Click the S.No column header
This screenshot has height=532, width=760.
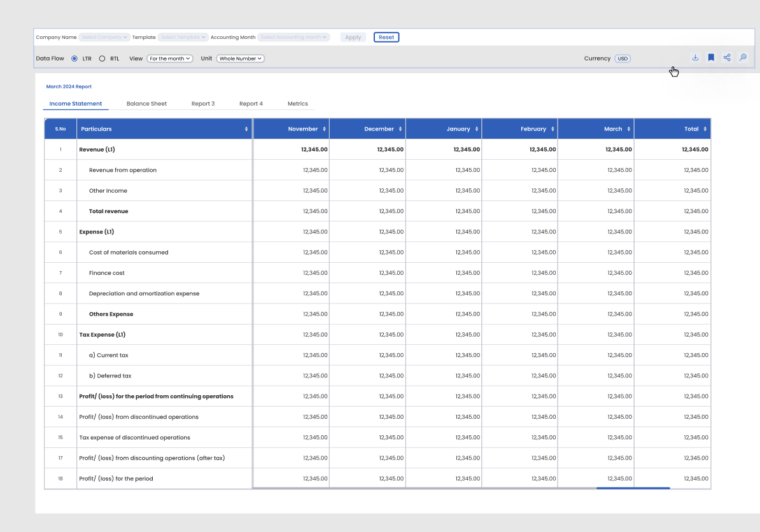pyautogui.click(x=60, y=129)
